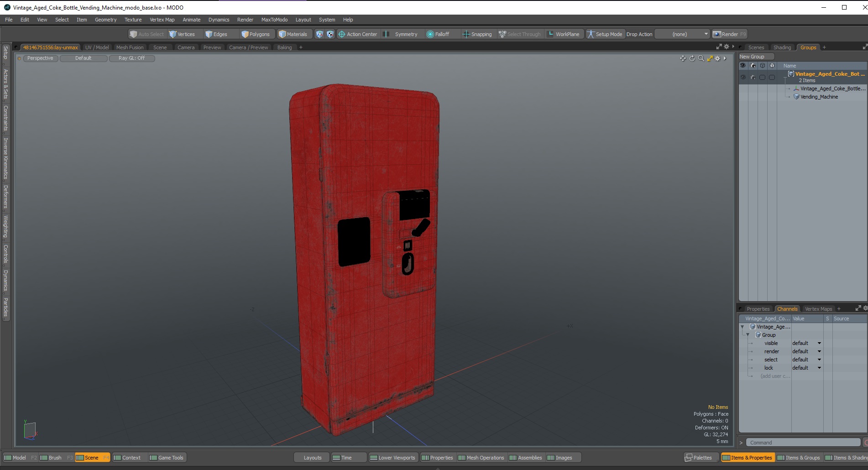Collapse the Group channel node
The image size is (868, 470).
pyautogui.click(x=748, y=335)
